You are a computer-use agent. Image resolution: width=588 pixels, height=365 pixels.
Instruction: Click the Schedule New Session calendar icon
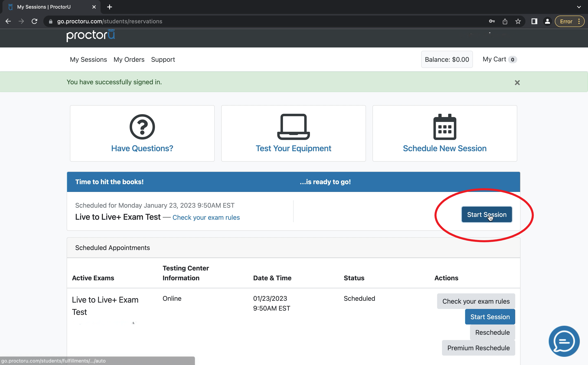(x=444, y=127)
